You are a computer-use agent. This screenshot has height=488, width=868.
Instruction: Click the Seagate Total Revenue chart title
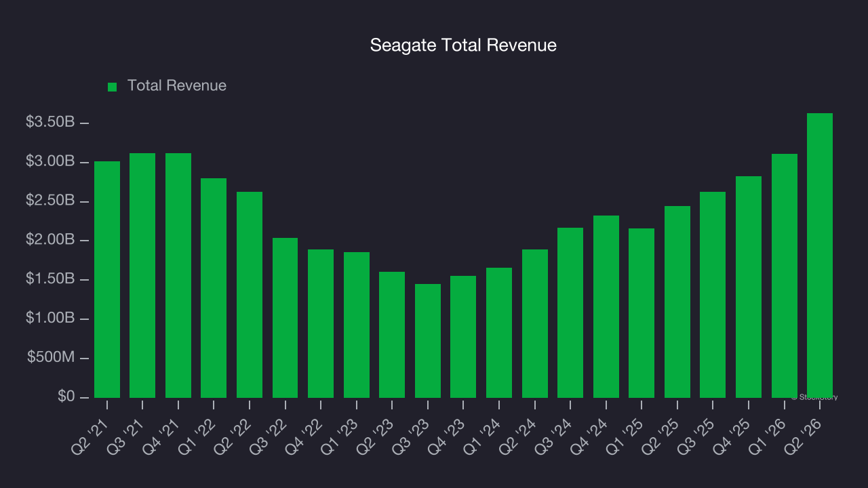click(463, 45)
